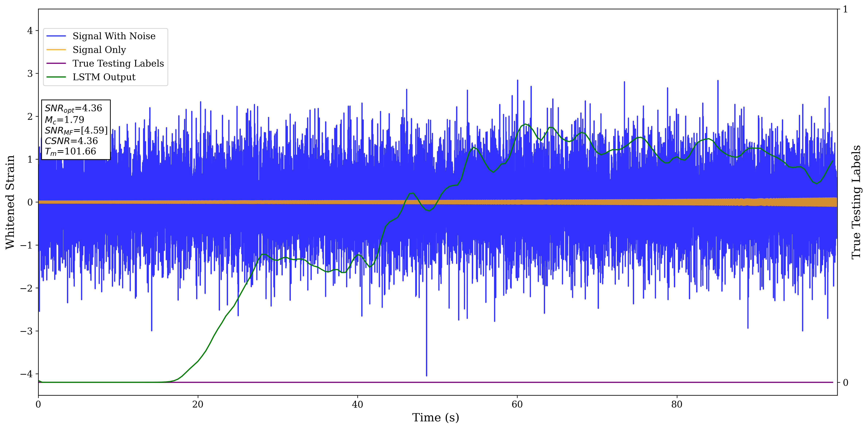Screen dimensions: 868x429
Task: Click the orange line swatch in legend
Action: pos(56,50)
